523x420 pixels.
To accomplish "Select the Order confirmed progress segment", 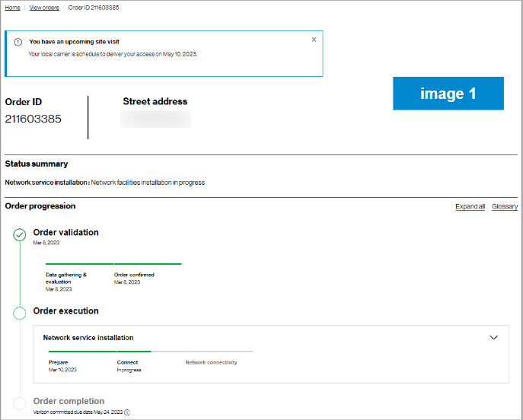I will pos(147,264).
